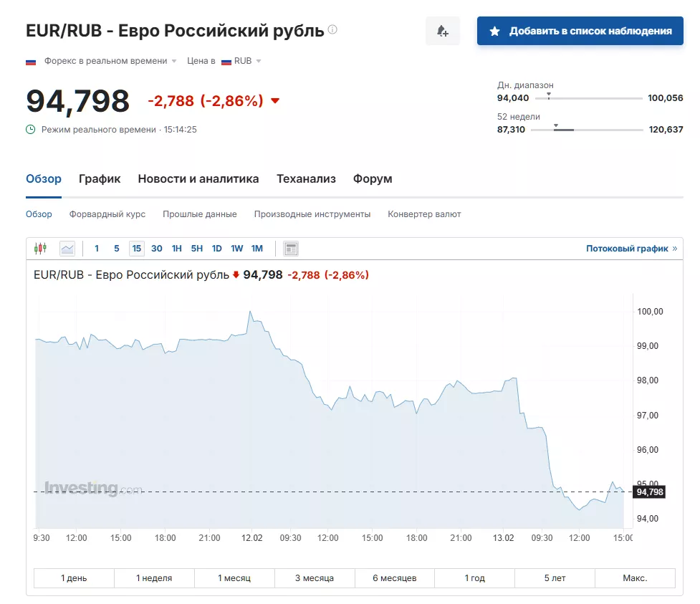Click the star icon on the watchlist button
This screenshot has height=604, width=700.
(492, 30)
